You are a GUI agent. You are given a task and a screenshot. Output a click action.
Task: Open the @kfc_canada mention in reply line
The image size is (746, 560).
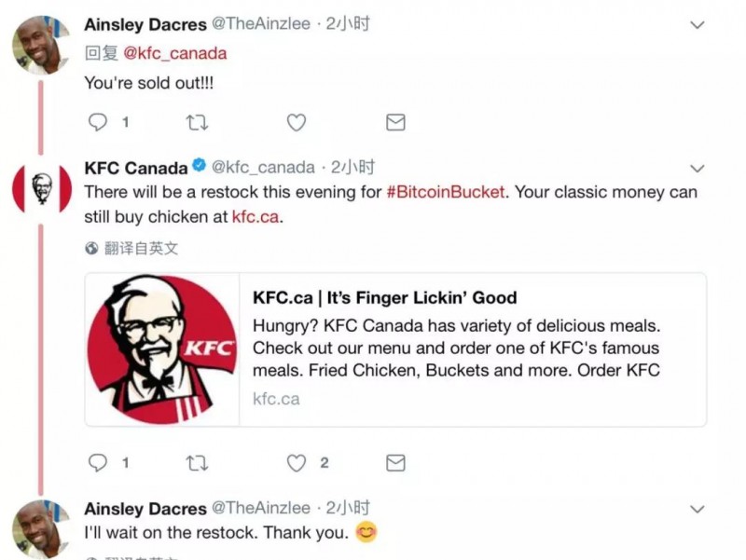(x=175, y=53)
